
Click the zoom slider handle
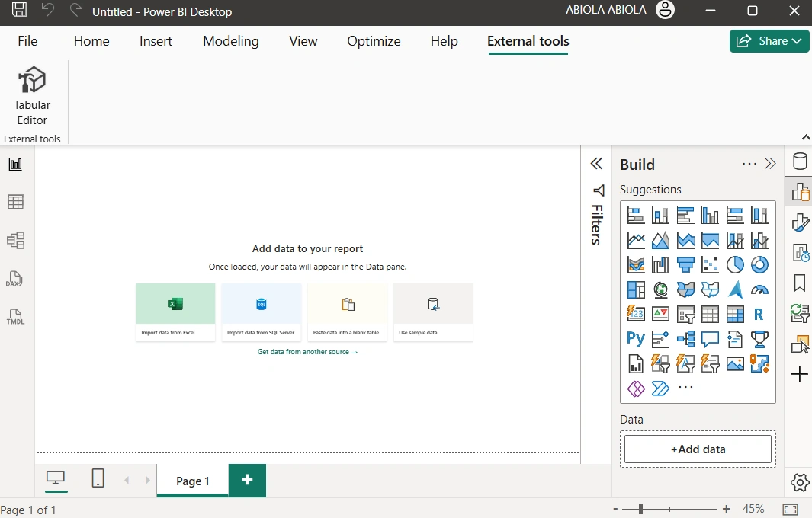click(640, 509)
